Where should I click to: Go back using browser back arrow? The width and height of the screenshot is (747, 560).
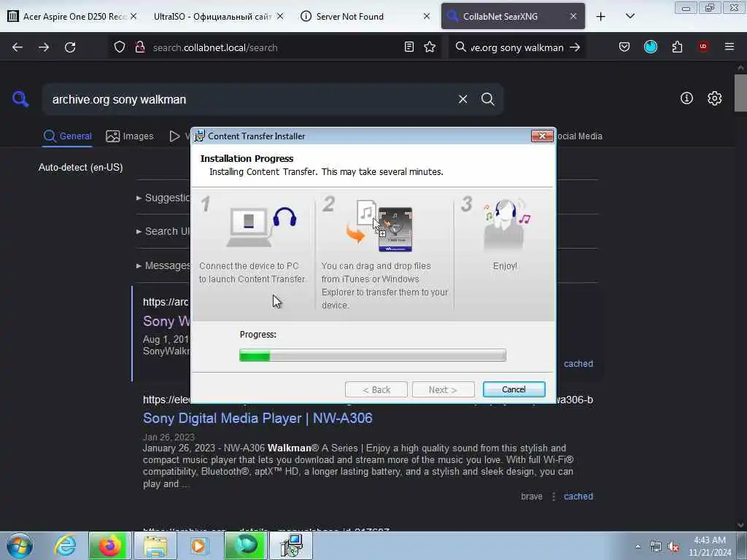[18, 47]
